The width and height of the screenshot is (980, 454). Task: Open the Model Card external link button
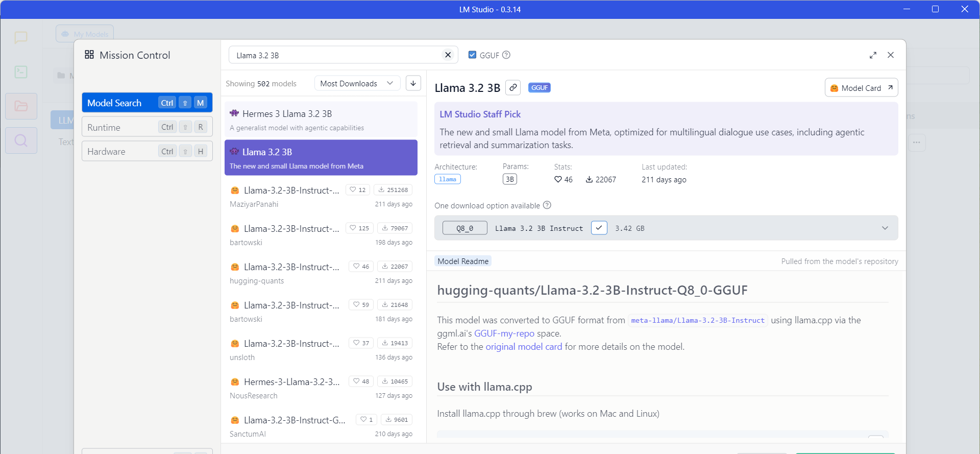[x=861, y=88]
